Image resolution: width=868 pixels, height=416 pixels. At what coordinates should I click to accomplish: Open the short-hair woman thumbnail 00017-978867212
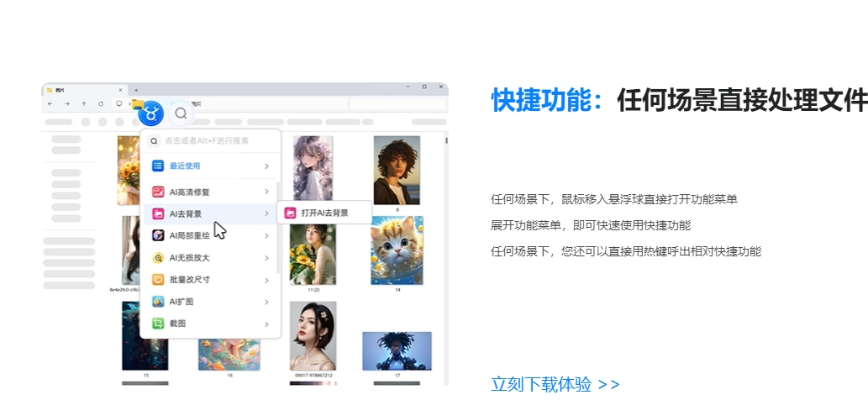(x=313, y=336)
